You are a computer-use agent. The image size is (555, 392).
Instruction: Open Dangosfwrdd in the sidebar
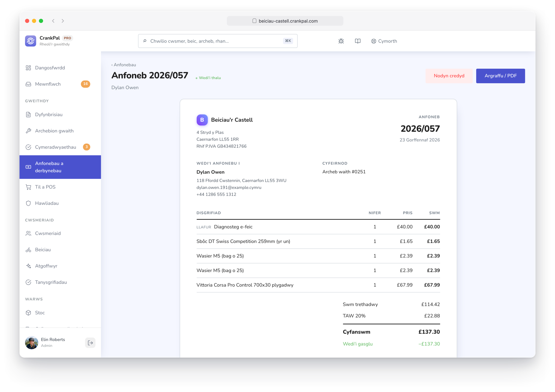(x=60, y=68)
